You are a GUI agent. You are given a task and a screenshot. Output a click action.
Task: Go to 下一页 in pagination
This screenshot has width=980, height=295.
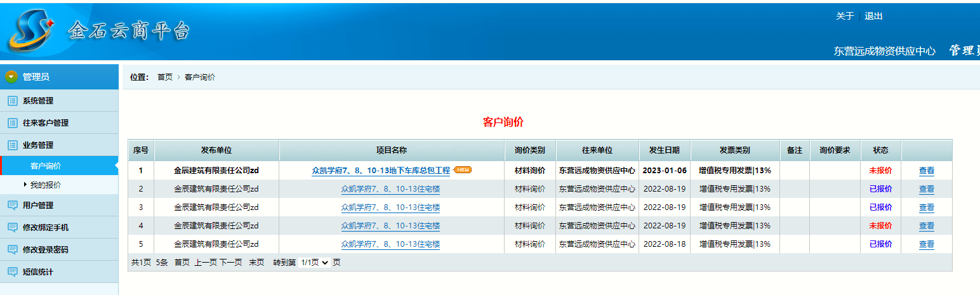pyautogui.click(x=230, y=263)
